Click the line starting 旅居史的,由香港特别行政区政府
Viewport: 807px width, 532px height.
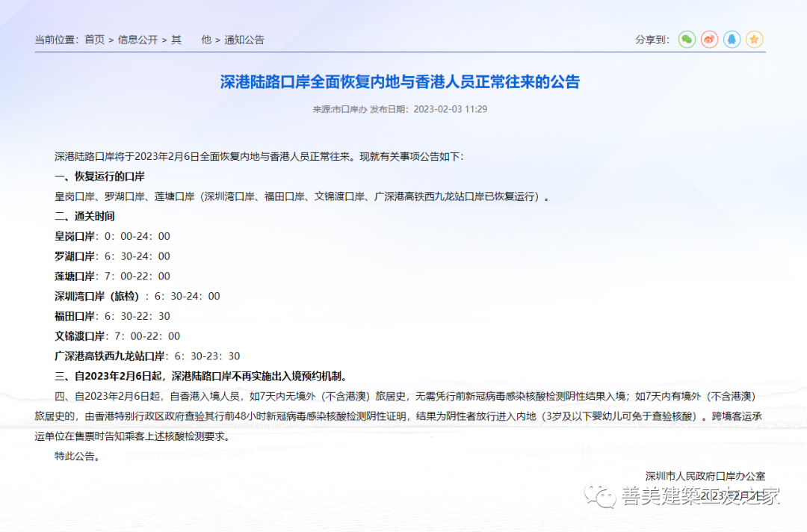398,416
